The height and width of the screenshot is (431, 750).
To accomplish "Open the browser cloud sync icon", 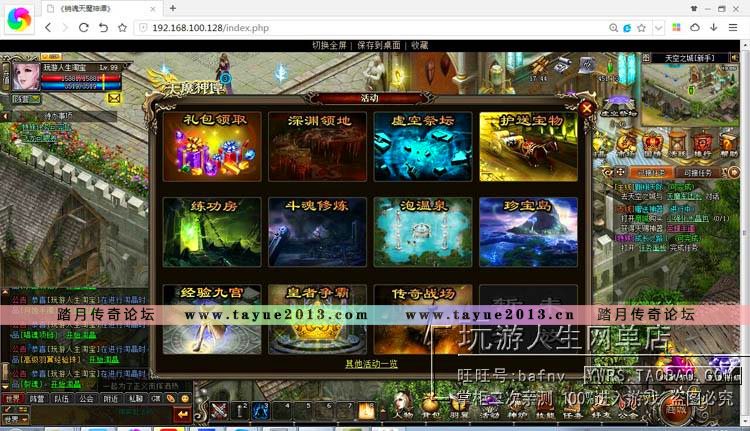I will (695, 27).
